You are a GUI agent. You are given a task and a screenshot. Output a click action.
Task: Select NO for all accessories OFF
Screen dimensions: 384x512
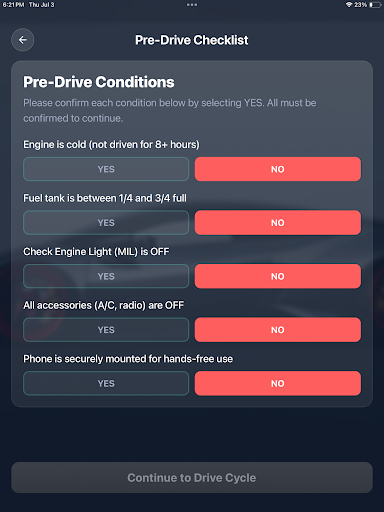(278, 330)
